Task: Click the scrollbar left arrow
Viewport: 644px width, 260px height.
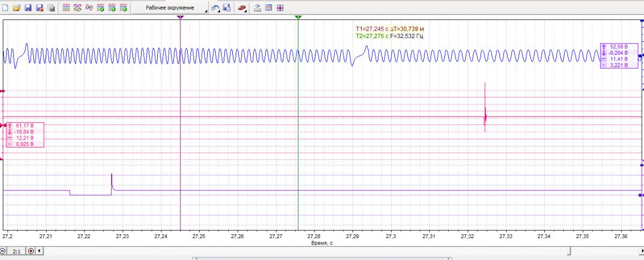Action: (x=39, y=251)
